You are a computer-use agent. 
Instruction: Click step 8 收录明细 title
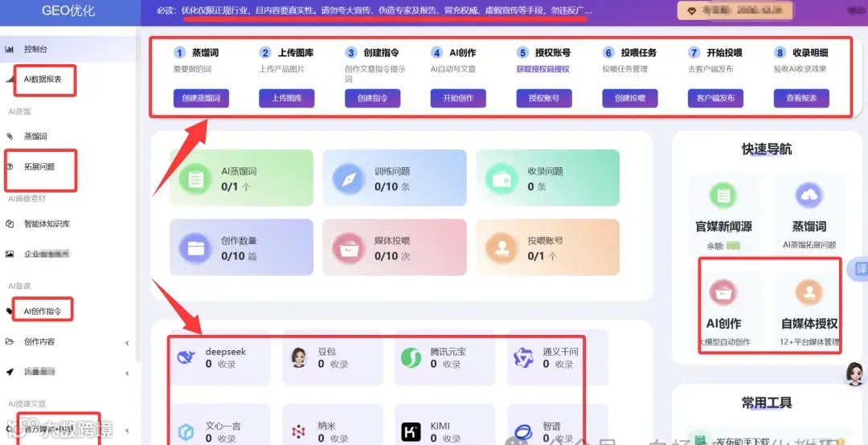[810, 53]
